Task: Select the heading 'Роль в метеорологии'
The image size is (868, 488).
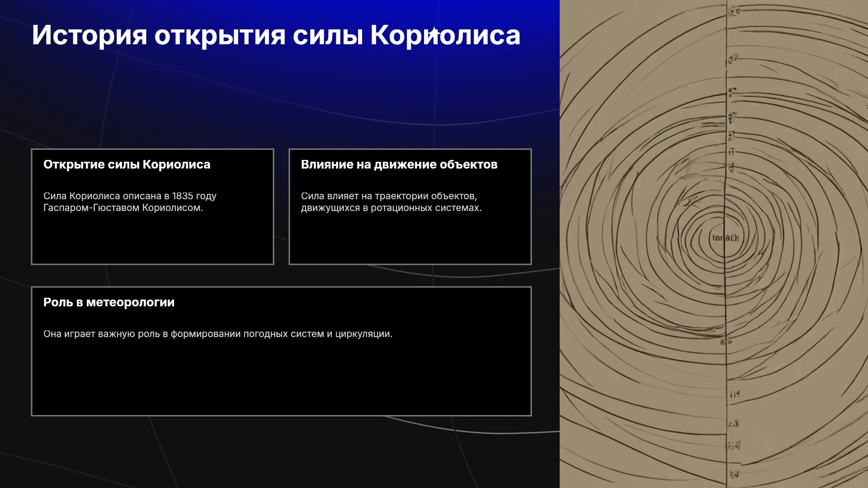Action: (x=109, y=302)
